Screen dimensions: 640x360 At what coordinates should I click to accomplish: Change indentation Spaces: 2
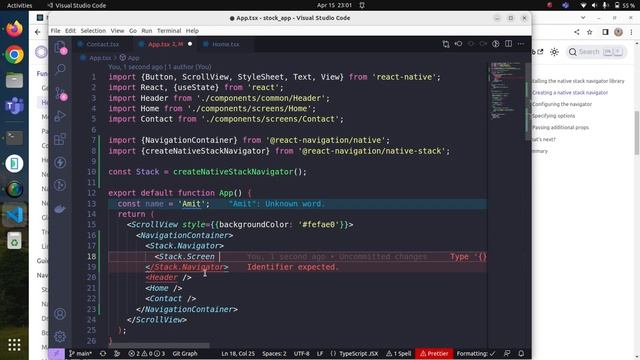[x=274, y=353]
